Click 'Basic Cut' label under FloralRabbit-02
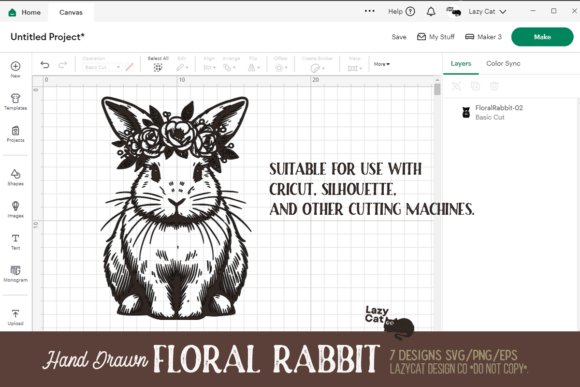The image size is (580, 387). [490, 117]
